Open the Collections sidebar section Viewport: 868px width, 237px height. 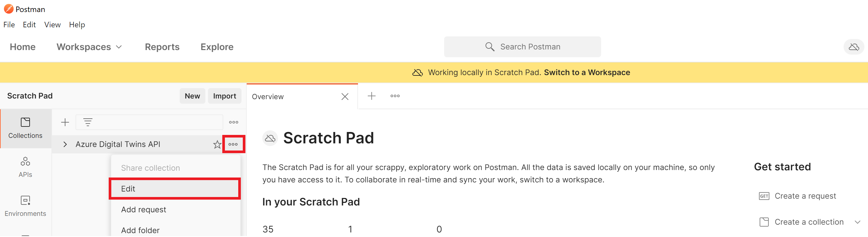[x=25, y=128]
